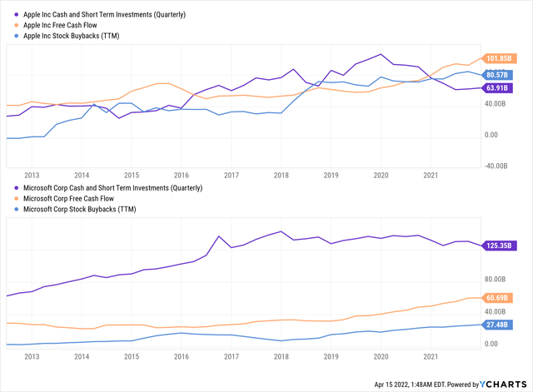The width and height of the screenshot is (533, 392).
Task: Click 2019 on the Microsoft chart x-axis
Action: (x=331, y=357)
